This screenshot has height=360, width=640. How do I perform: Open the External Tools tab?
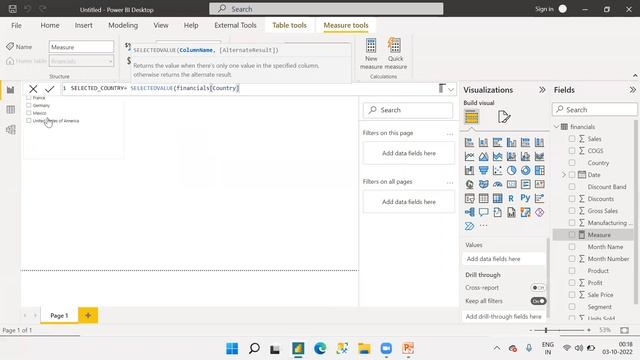(236, 25)
